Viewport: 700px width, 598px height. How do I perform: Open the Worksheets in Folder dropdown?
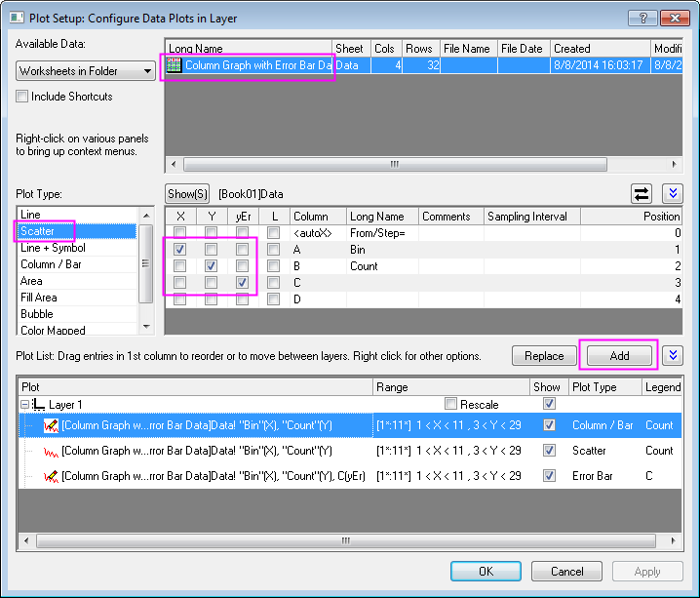[85, 71]
